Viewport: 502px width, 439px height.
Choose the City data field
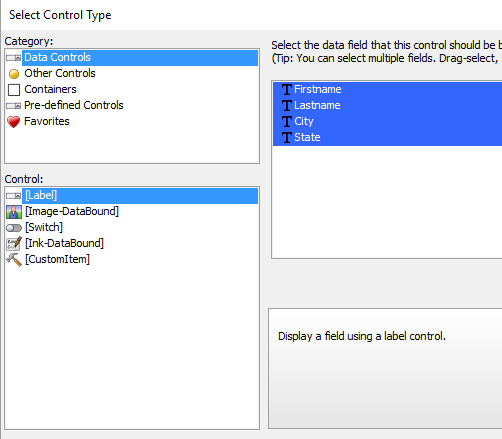coord(387,121)
